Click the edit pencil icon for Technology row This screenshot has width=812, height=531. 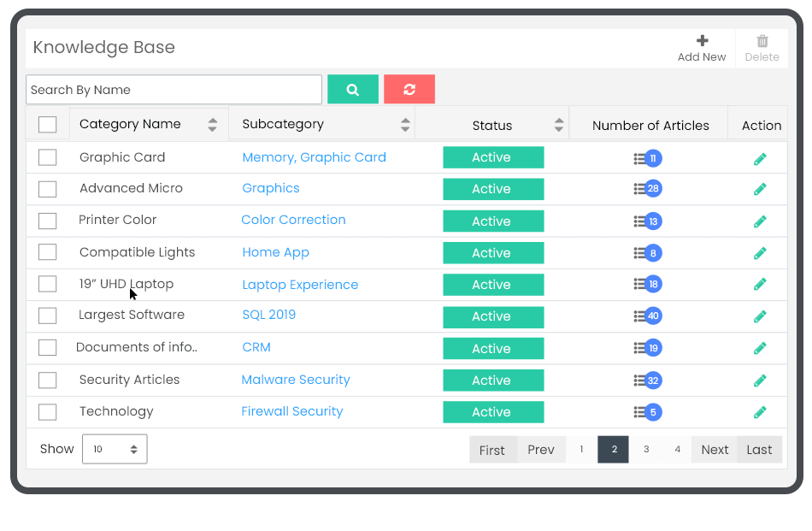point(759,411)
